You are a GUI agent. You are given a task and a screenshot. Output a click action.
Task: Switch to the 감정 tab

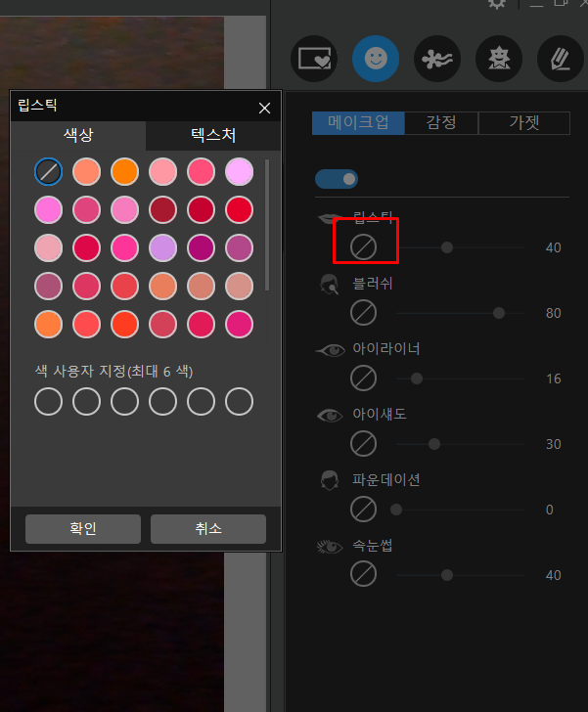click(x=441, y=122)
